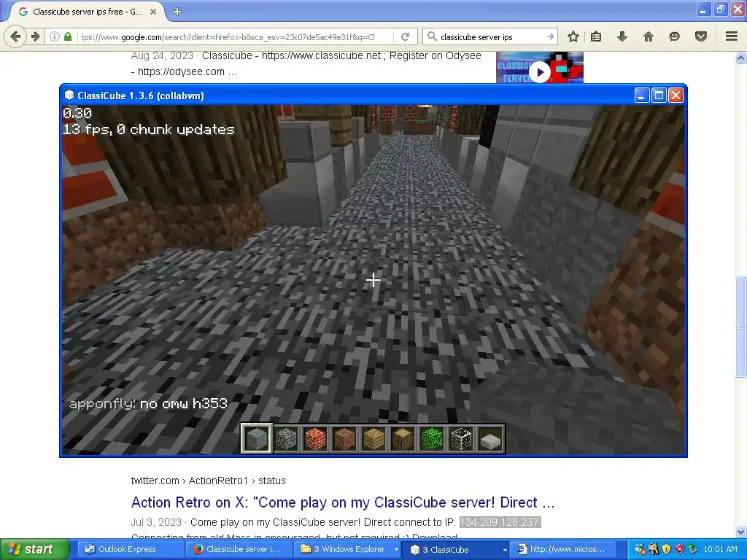This screenshot has height=560, width=747.
Task: Select the log block hotbar slot
Action: (403, 438)
